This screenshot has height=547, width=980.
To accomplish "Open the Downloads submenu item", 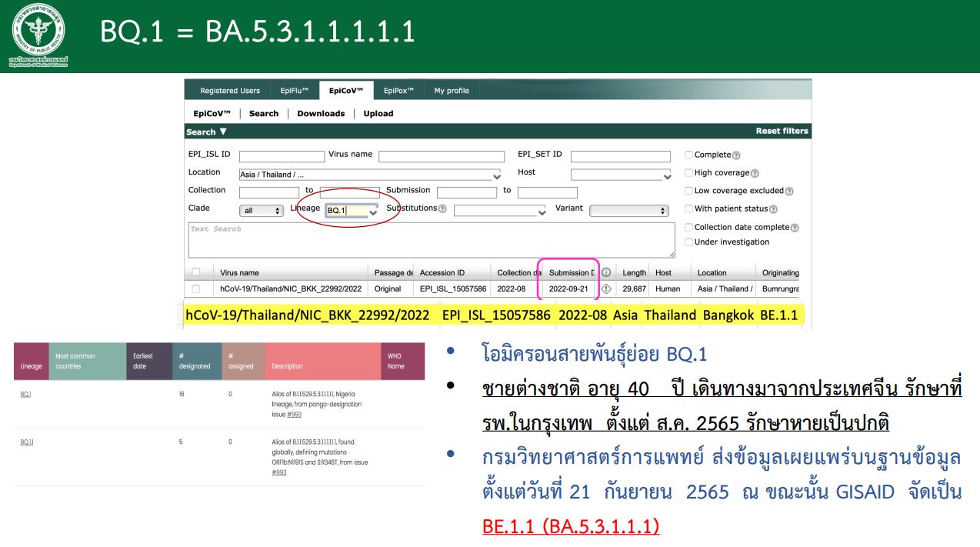I will 321,113.
